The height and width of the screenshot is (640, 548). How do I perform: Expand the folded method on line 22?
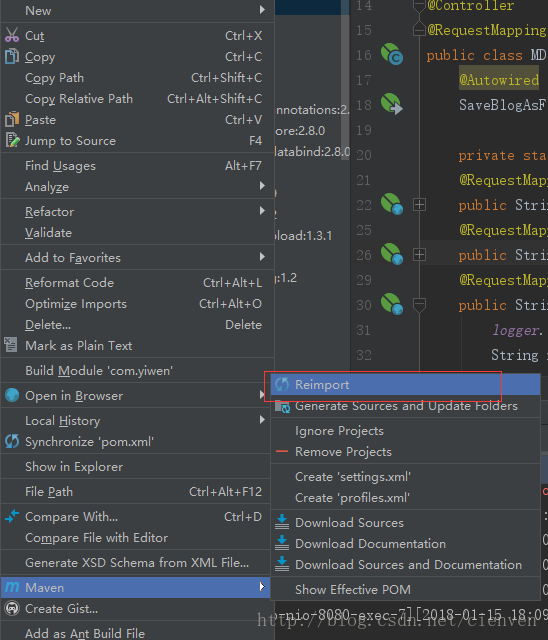coord(419,204)
